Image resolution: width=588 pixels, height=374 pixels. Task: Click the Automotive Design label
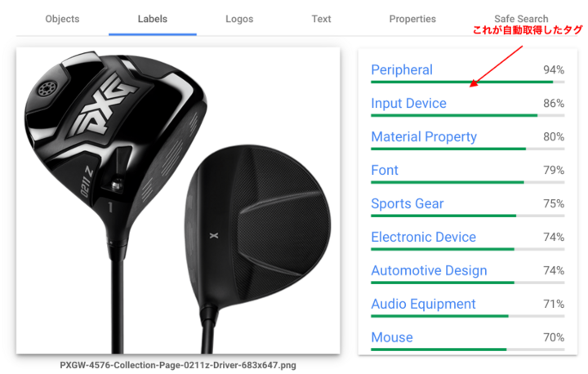click(429, 270)
